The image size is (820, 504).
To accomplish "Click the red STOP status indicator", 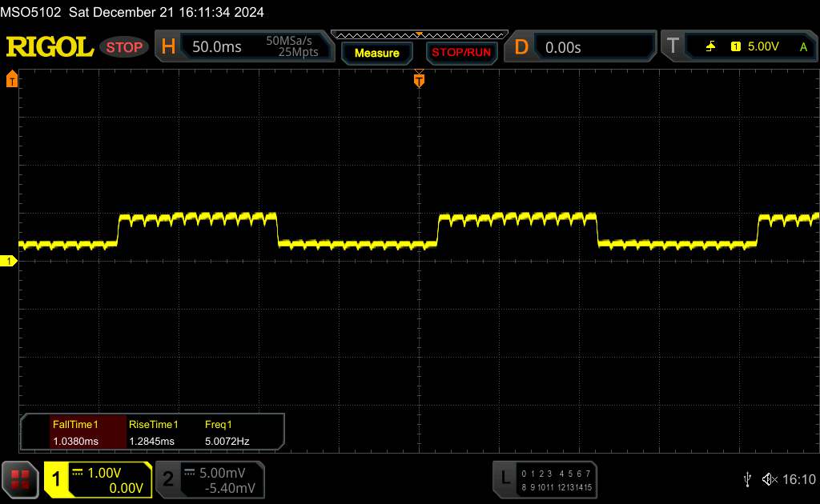I will pos(124,47).
